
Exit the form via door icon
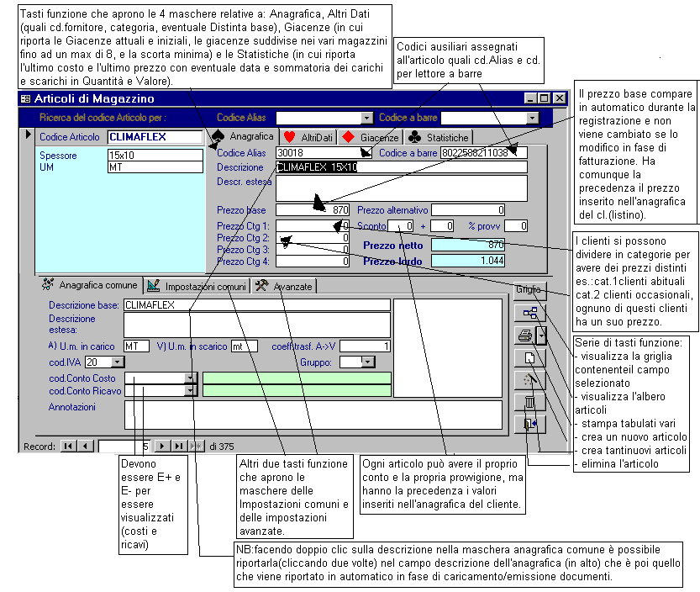point(530,425)
